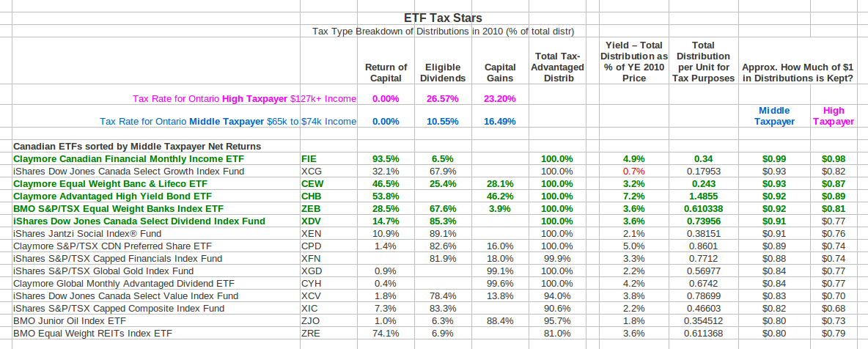Click the XDV ticker cell

[x=311, y=221]
